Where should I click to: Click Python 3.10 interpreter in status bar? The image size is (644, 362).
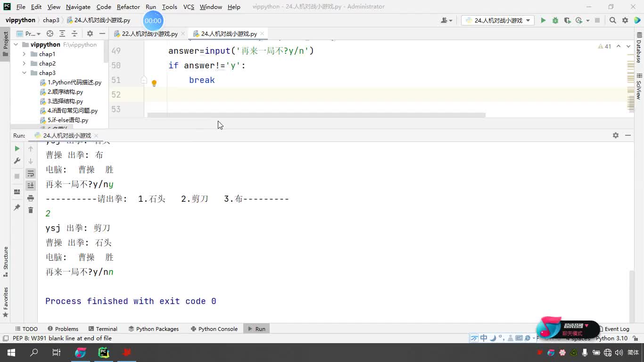611,338
